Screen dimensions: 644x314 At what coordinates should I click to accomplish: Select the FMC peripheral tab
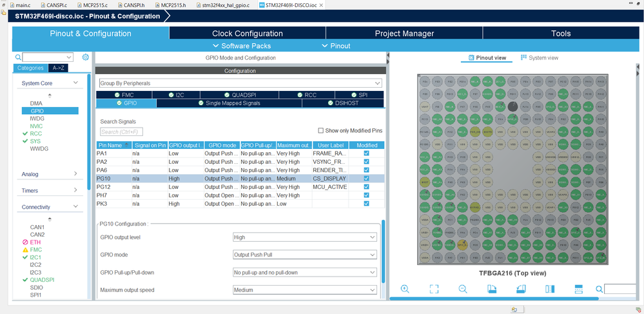(x=124, y=95)
